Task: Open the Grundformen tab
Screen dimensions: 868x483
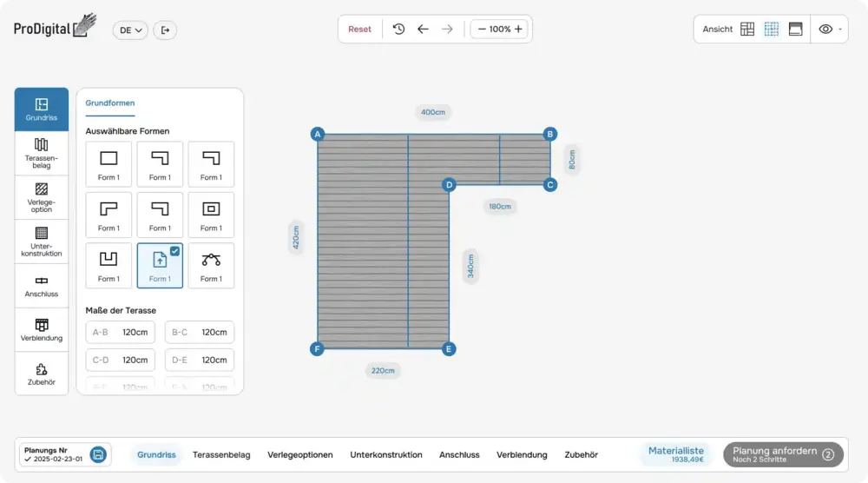Action: 110,103
